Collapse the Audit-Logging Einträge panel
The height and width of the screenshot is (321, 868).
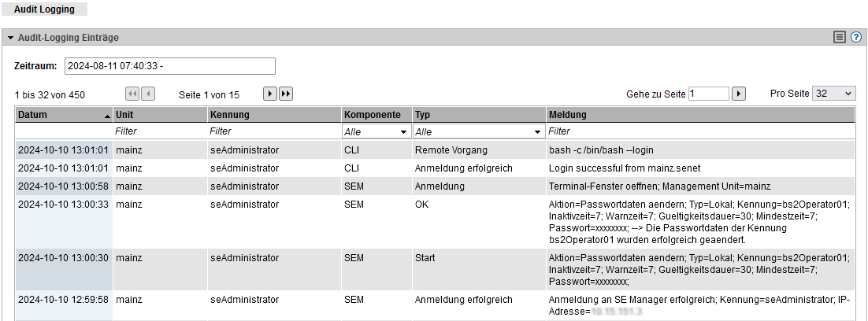pos(11,38)
